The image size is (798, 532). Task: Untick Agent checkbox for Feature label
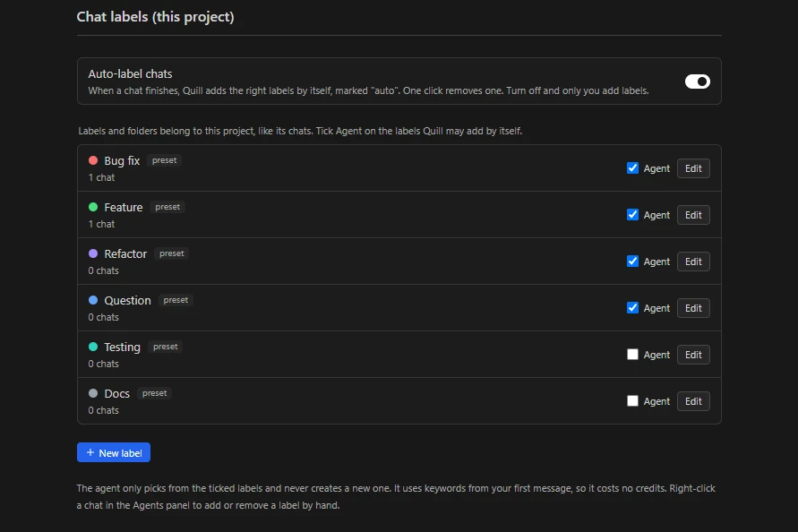[x=632, y=215]
